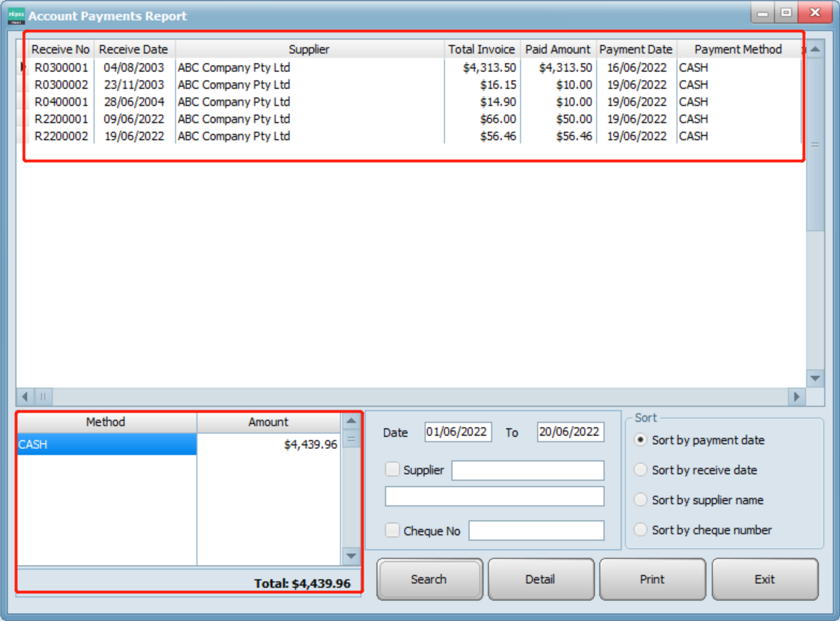Screen dimensions: 840x621
Task: Click the horizontal scrollbar right arrow
Action: [796, 397]
